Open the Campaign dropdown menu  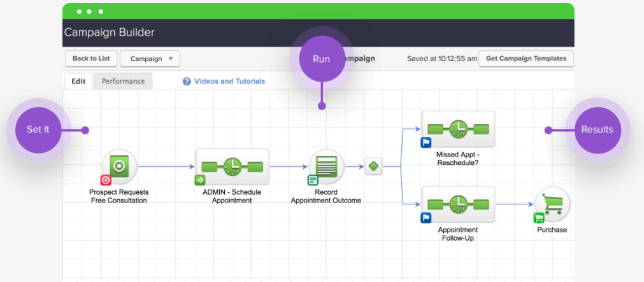(x=150, y=59)
